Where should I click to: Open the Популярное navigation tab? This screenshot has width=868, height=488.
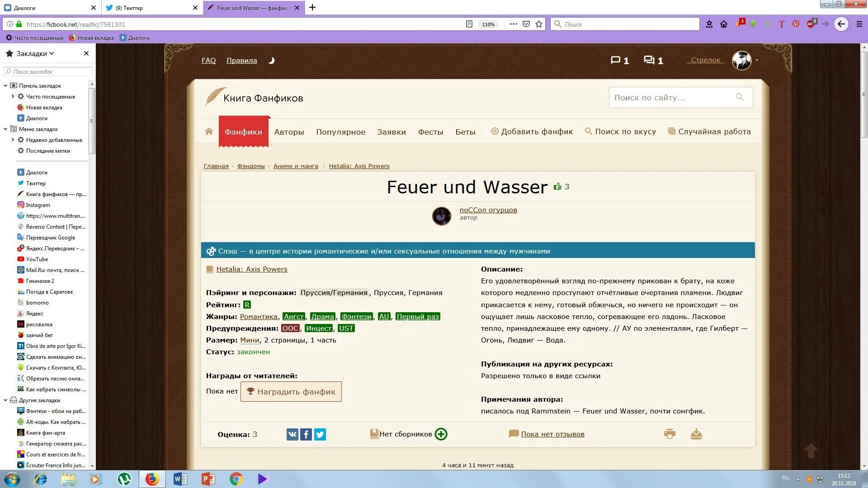pyautogui.click(x=340, y=131)
